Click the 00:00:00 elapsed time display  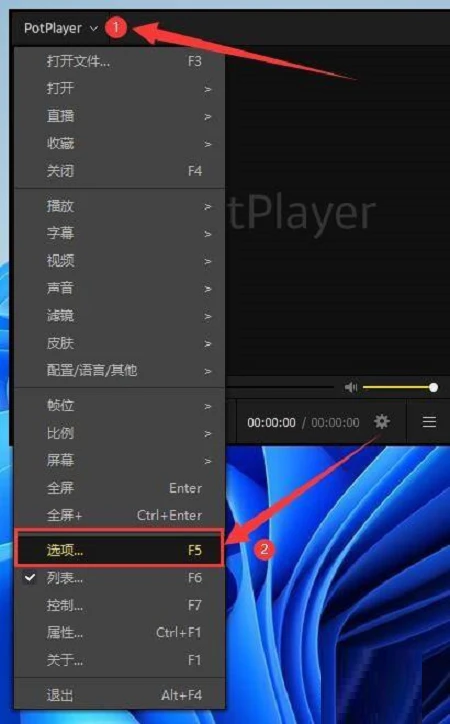tap(271, 422)
